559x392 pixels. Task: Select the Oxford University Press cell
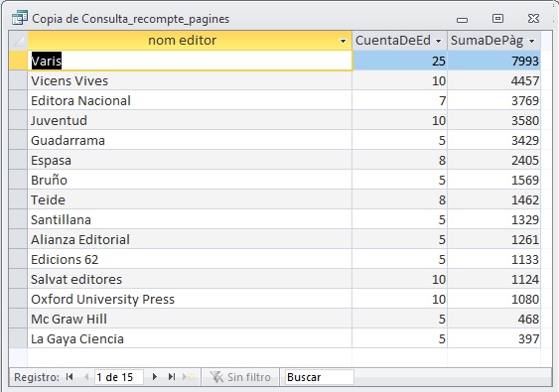point(190,299)
